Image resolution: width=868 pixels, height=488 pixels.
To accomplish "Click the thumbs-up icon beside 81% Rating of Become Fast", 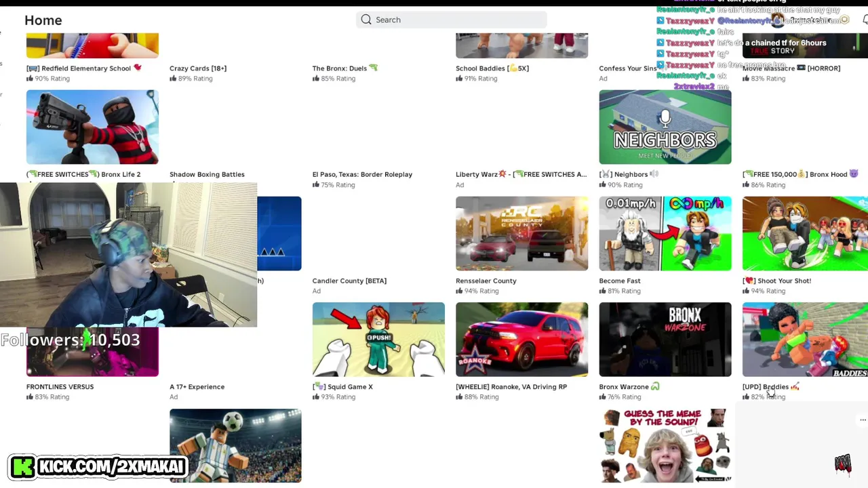I will (x=603, y=291).
